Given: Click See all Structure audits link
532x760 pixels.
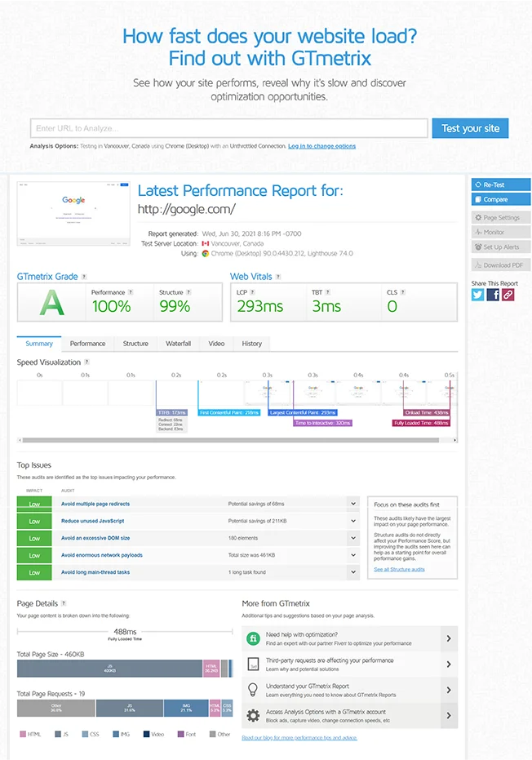Looking at the screenshot, I should click(x=399, y=570).
